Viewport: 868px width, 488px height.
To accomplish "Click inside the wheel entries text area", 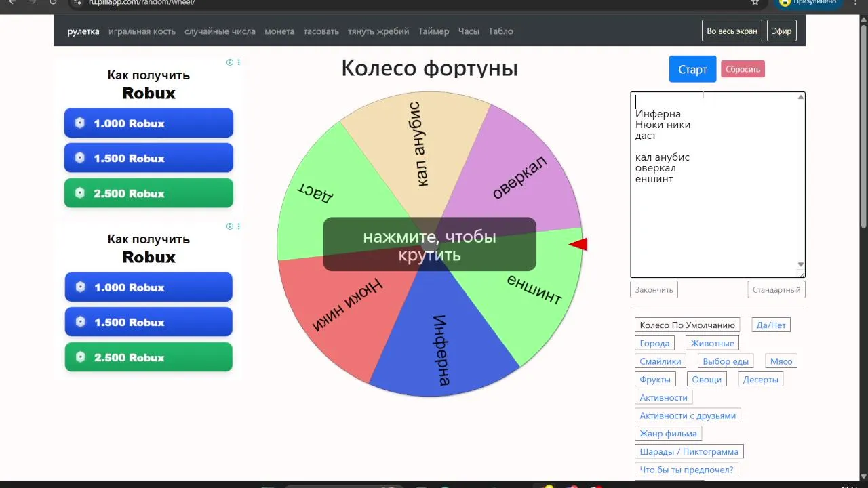I will tap(717, 185).
